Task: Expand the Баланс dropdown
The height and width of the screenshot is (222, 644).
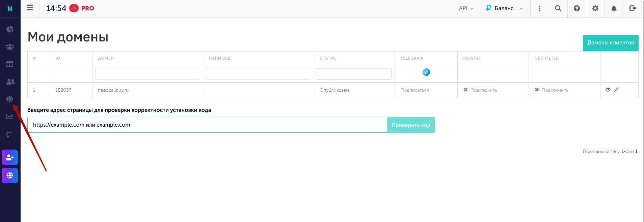Action: [x=504, y=8]
